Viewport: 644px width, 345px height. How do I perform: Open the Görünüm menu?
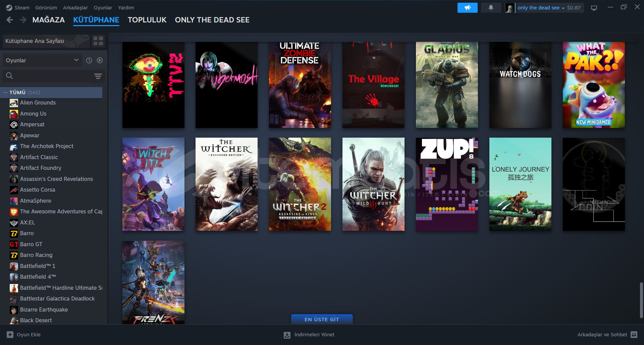[46, 7]
